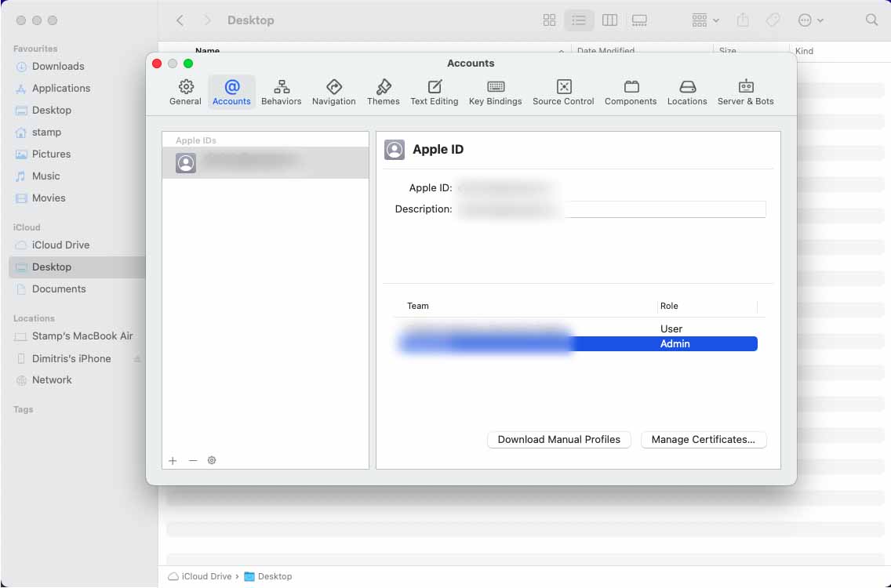Switch to the Accounts tab
The height and width of the screenshot is (588, 891).
(231, 92)
